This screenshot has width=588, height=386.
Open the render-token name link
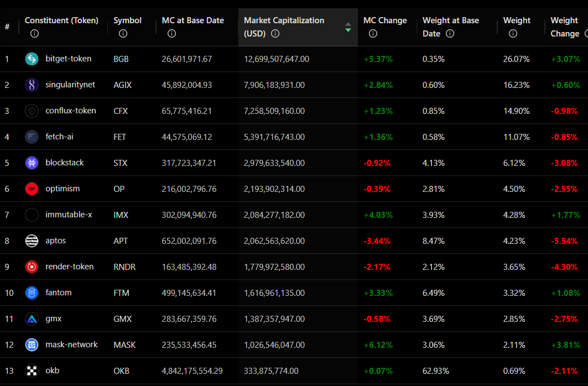(69, 267)
